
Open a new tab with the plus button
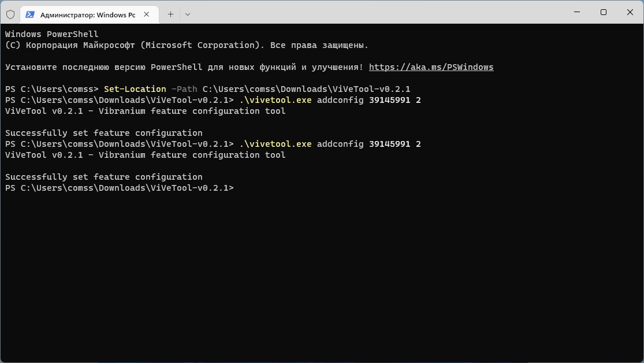[x=170, y=14]
